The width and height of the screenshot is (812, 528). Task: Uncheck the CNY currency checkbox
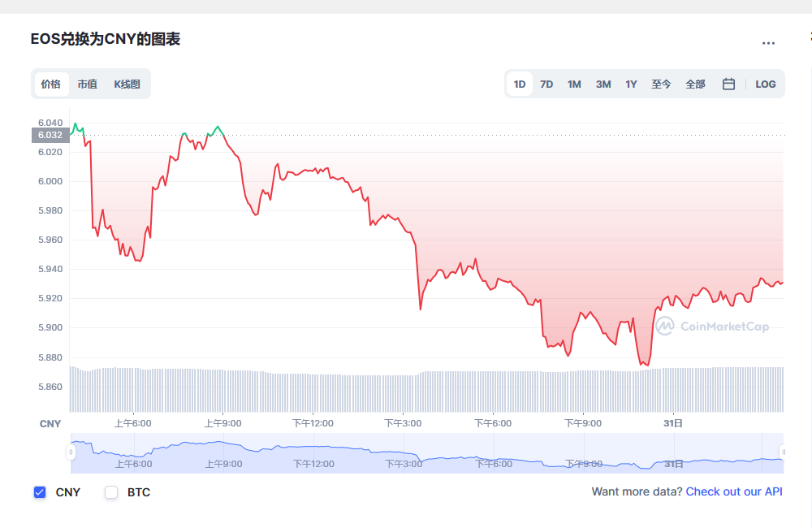coord(40,492)
